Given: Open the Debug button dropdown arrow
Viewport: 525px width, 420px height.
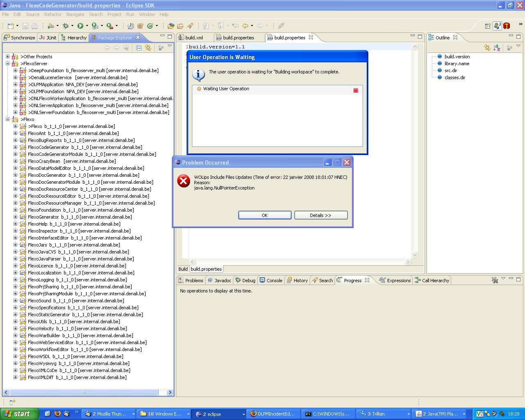Looking at the screenshot, I should pyautogui.click(x=72, y=26).
